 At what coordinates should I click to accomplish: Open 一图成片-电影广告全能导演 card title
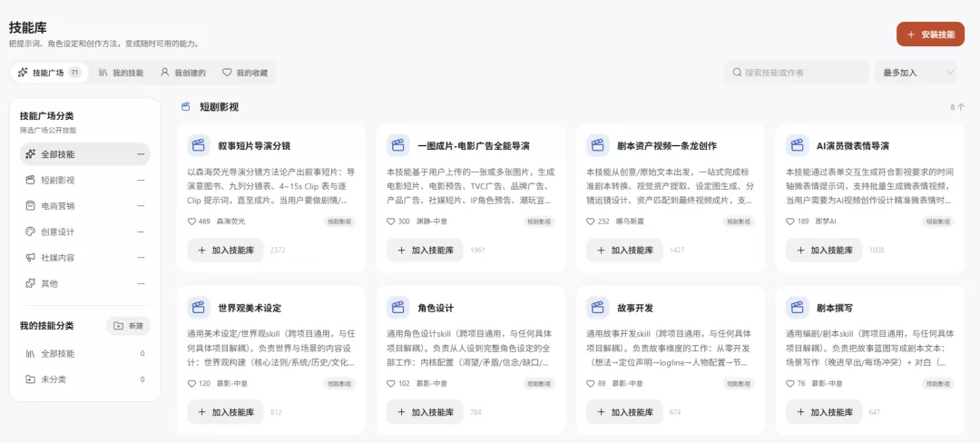[474, 145]
